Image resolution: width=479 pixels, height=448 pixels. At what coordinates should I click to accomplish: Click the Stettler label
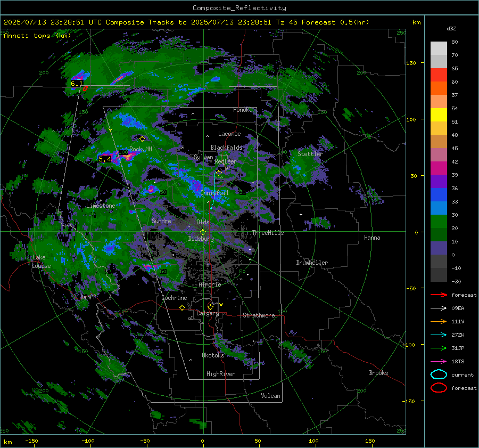[x=310, y=154]
